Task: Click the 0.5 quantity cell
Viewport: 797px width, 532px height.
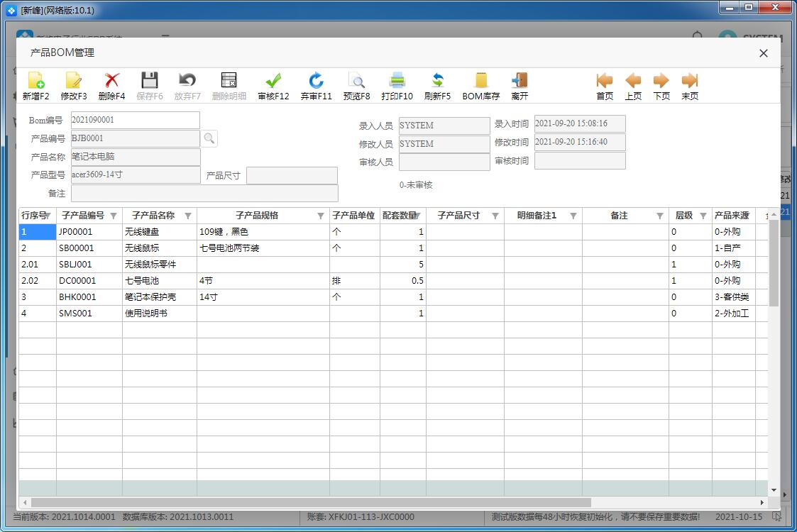Action: click(402, 280)
